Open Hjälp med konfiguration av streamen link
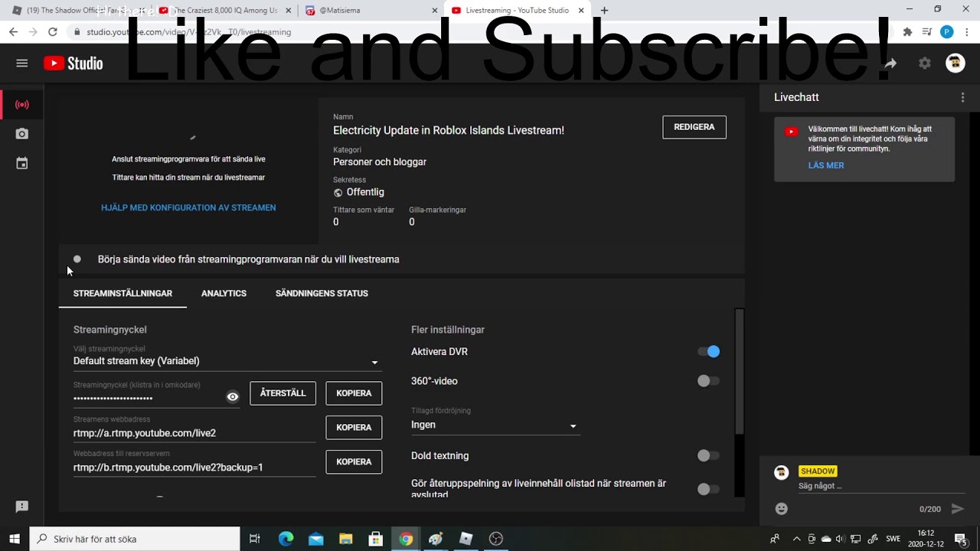This screenshot has width=980, height=551. click(188, 207)
